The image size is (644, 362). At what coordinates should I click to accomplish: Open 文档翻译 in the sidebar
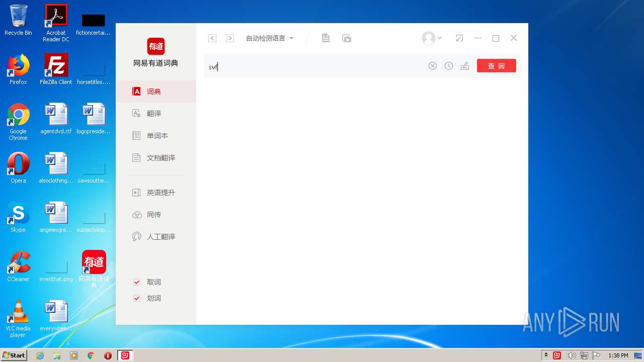click(x=156, y=158)
